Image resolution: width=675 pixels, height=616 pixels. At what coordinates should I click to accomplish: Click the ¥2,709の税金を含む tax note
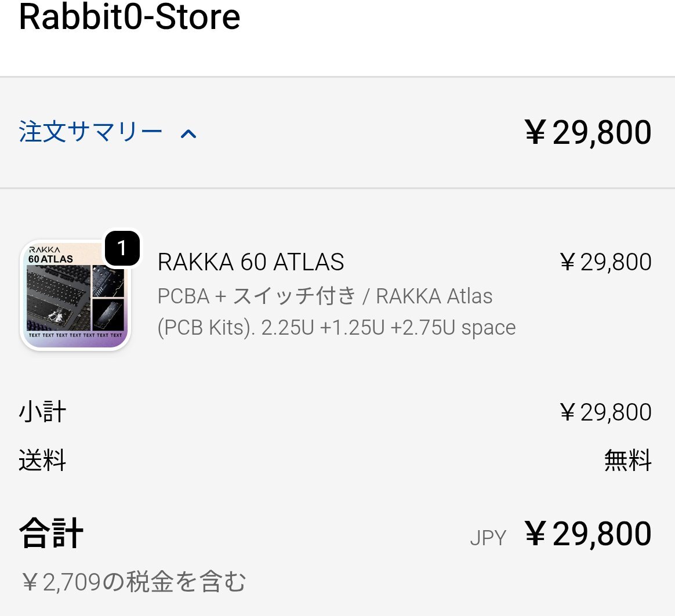[x=133, y=581]
